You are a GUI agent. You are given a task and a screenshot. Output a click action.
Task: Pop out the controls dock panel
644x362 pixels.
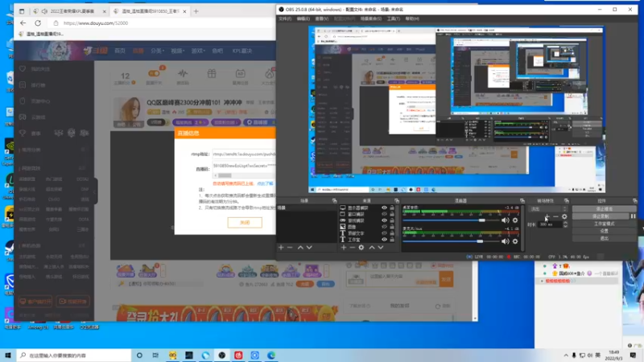635,200
